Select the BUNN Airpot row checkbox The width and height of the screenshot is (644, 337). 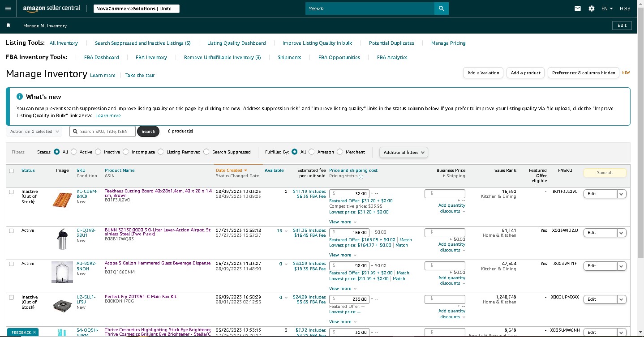point(12,230)
